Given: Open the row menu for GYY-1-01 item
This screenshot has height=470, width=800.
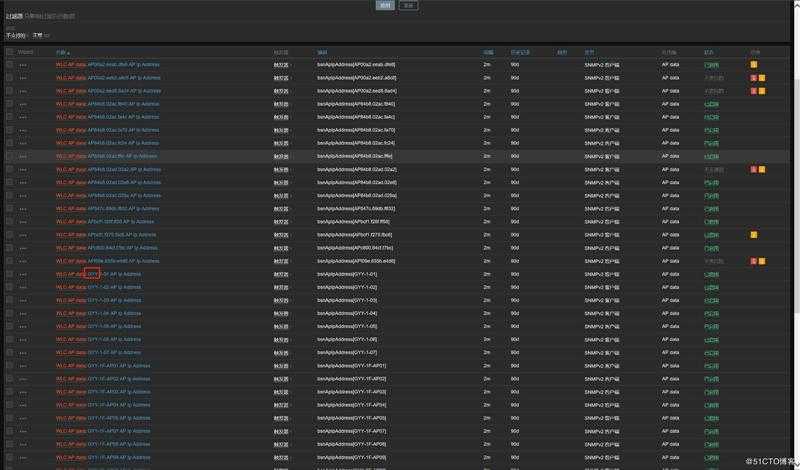Looking at the screenshot, I should pos(23,275).
